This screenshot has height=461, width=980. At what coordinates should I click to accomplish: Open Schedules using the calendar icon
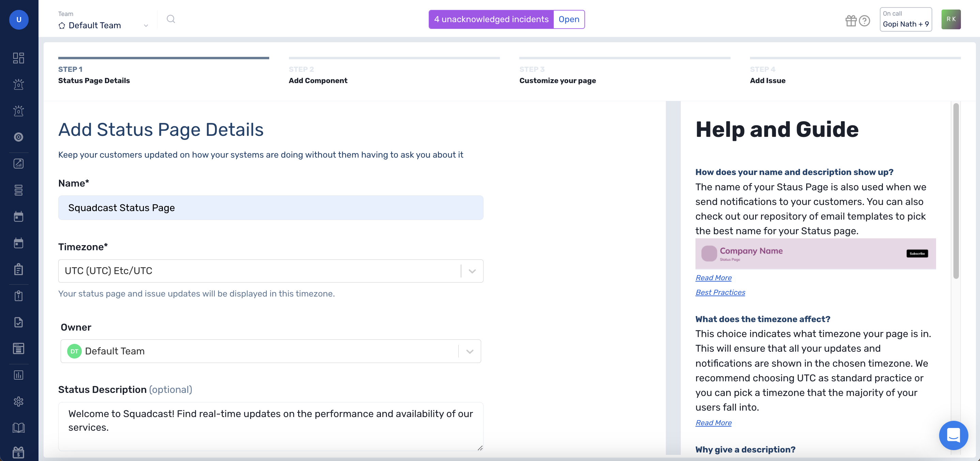click(x=19, y=217)
